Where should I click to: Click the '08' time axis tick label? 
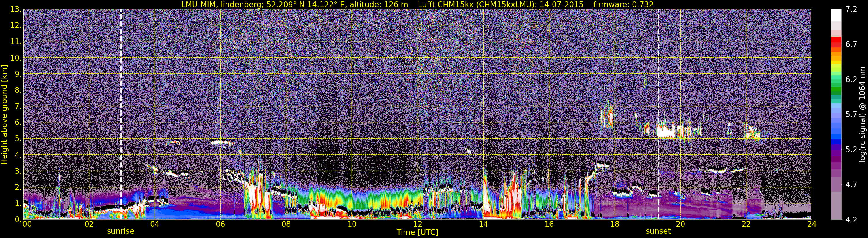[286, 224]
